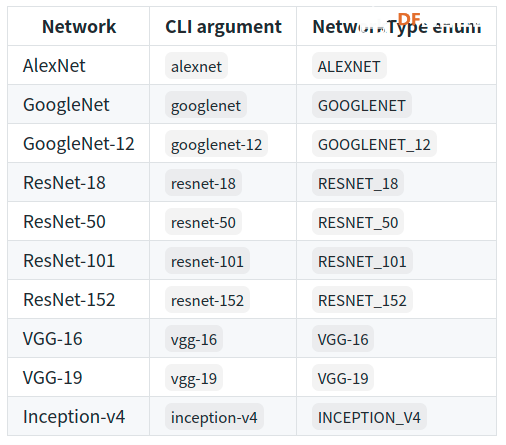The height and width of the screenshot is (445, 506).
Task: Click the resnet-101 code tag
Action: pos(207,261)
